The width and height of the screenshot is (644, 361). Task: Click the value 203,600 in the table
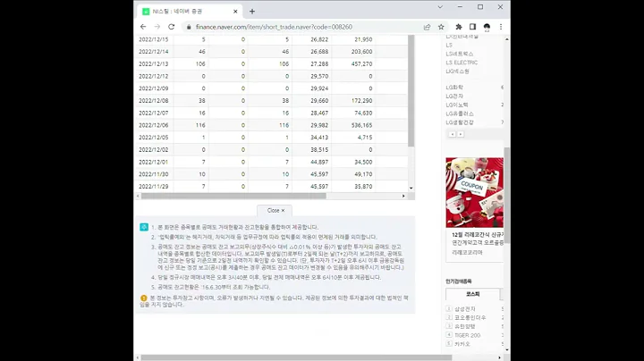(361, 52)
